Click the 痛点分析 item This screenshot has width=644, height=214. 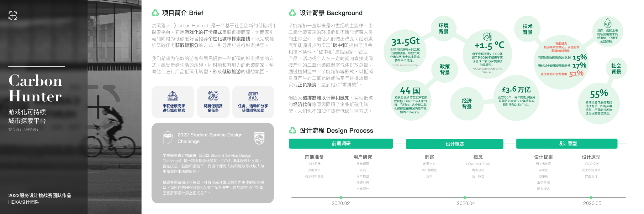[x=478, y=170]
